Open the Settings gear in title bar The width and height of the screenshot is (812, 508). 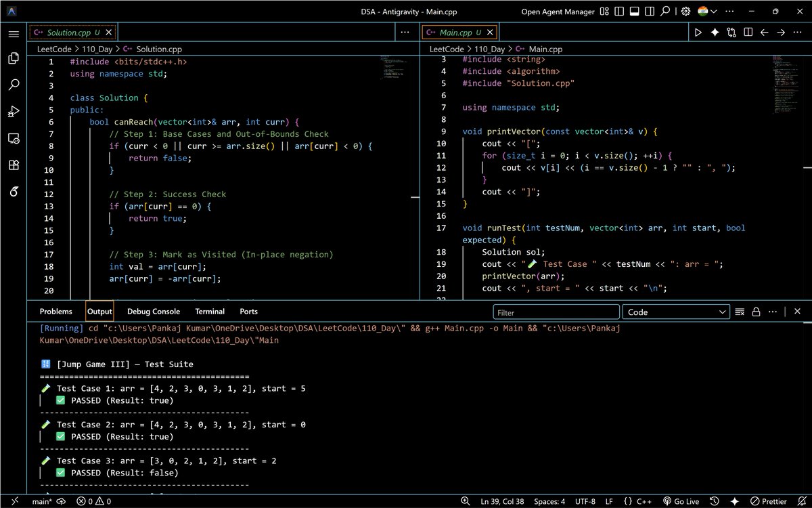(685, 12)
